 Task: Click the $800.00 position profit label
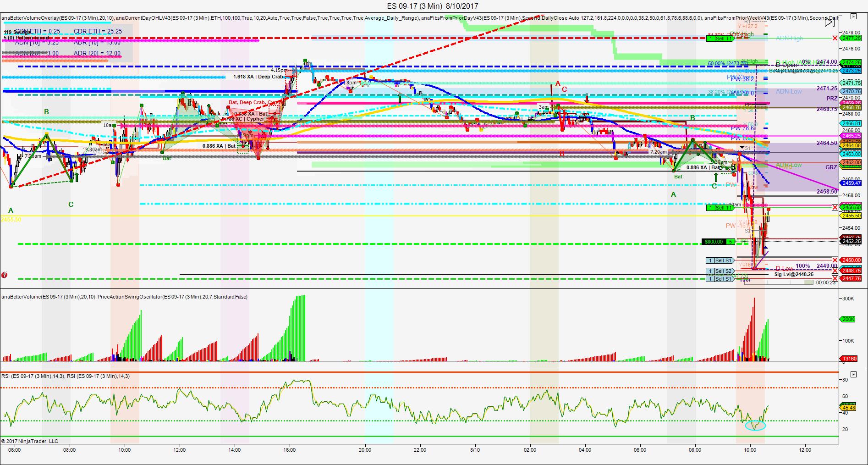[x=714, y=242]
